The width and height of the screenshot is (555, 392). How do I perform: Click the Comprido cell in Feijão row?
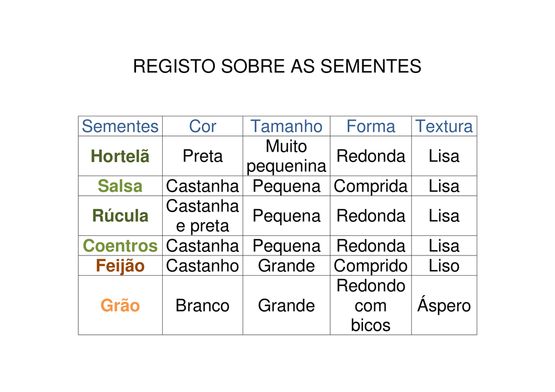(371, 266)
